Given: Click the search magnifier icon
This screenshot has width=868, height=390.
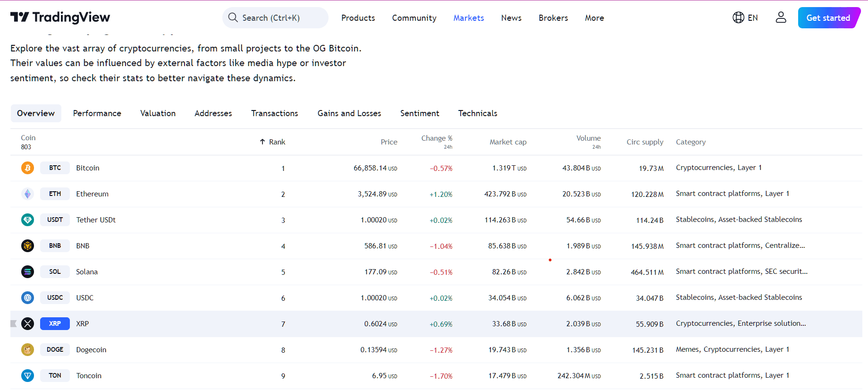Looking at the screenshot, I should (x=233, y=17).
